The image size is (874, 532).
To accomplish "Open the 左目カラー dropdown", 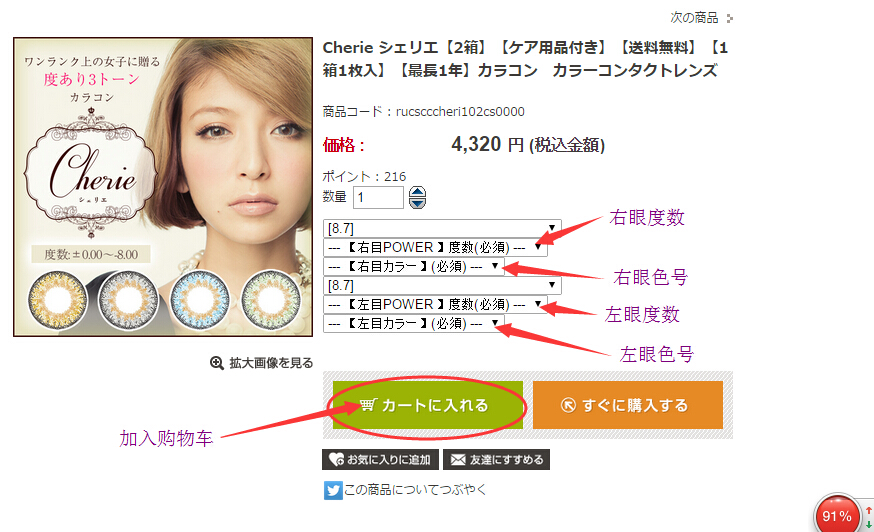I will click(413, 323).
